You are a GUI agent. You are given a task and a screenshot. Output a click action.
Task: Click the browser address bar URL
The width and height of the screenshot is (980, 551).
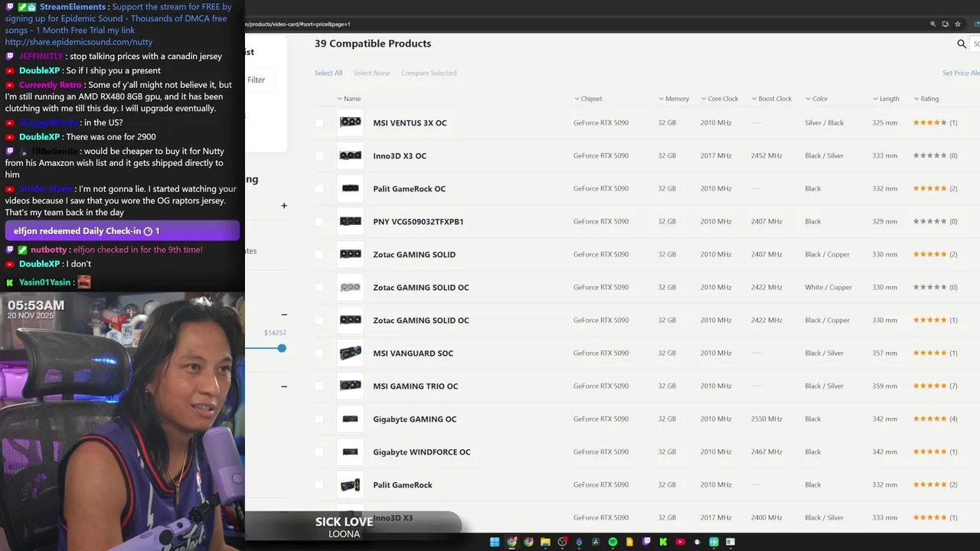click(x=298, y=24)
